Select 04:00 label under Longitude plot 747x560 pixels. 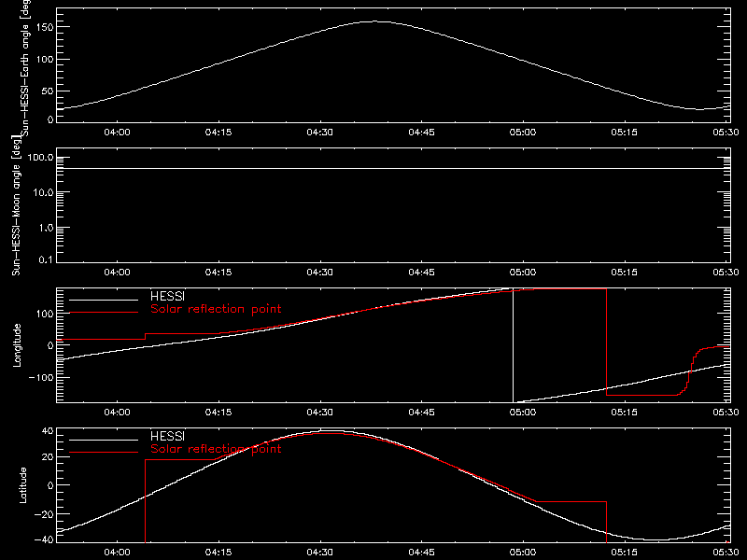click(x=117, y=412)
